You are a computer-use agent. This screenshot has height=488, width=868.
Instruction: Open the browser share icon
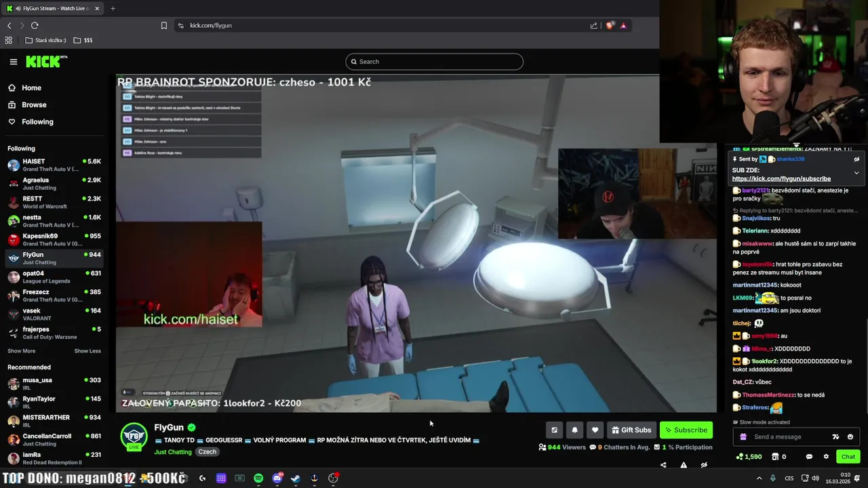(594, 26)
